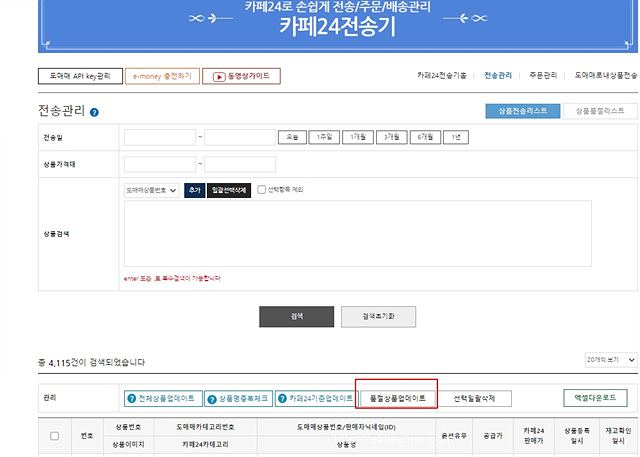Click the 재고확인 일시 column header
Screen dimensions: 640x457
point(618,436)
